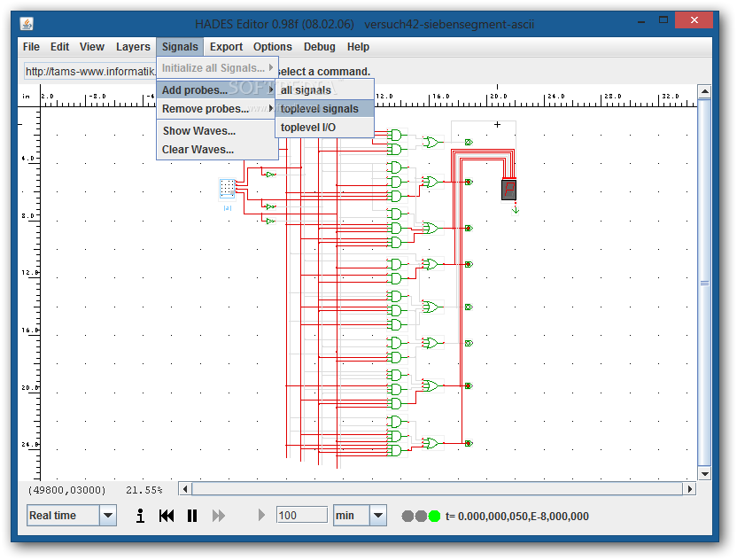Screen dimensions: 737x560
Task: Pause the simulation
Action: coord(192,516)
